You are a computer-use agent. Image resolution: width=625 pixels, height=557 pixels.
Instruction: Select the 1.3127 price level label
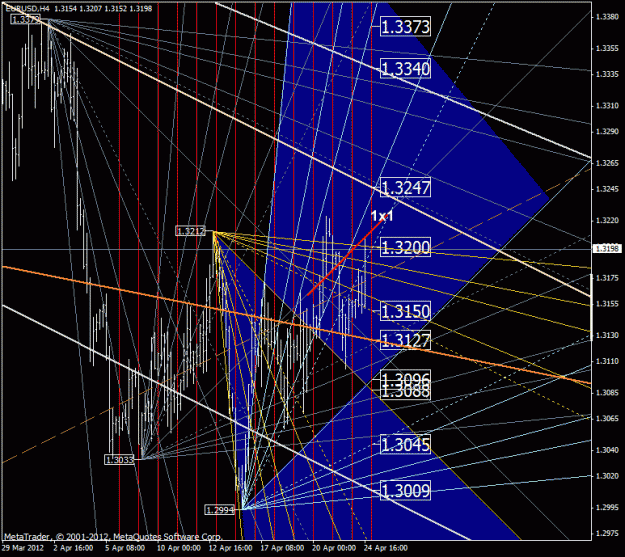pyautogui.click(x=405, y=340)
